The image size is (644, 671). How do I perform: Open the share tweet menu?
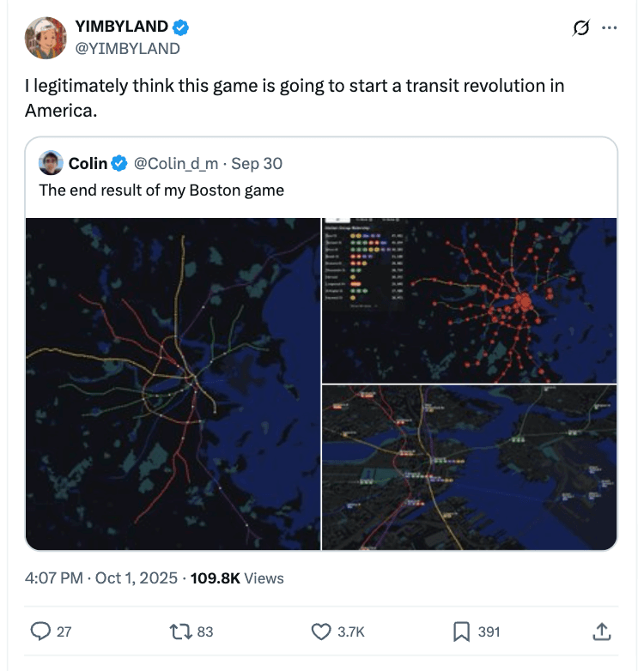[601, 632]
